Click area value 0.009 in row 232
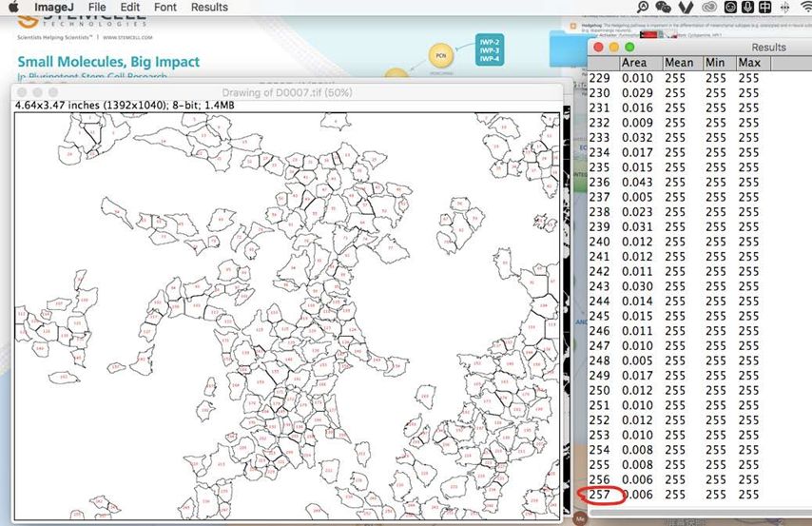 [x=637, y=123]
